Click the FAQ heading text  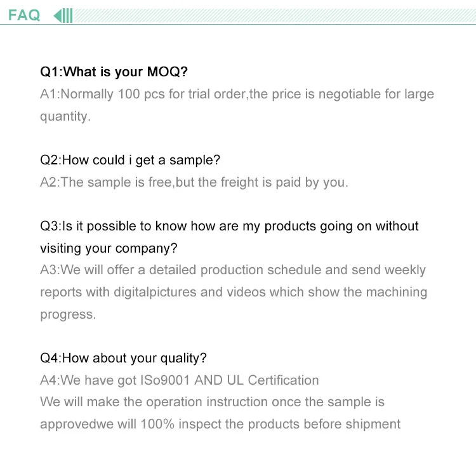[x=24, y=15]
